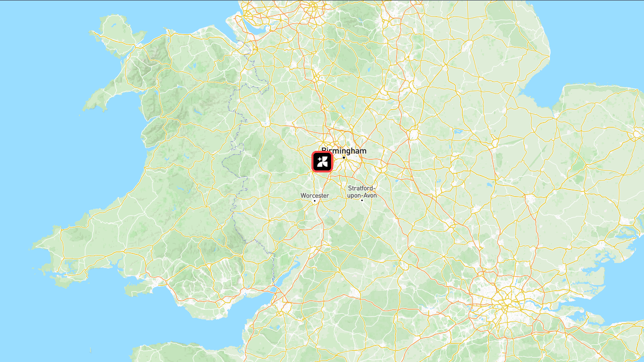Select the Stratford-upon-Avon label
The height and width of the screenshot is (362, 644).
click(x=362, y=192)
